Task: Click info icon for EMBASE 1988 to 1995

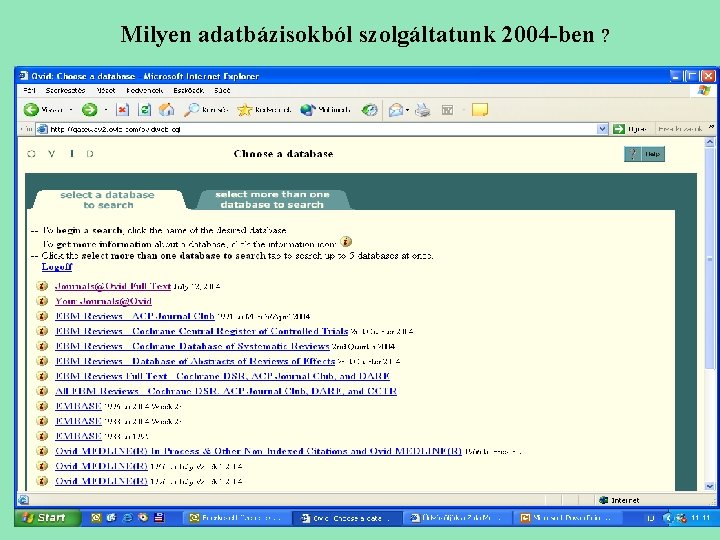Action: click(x=42, y=436)
